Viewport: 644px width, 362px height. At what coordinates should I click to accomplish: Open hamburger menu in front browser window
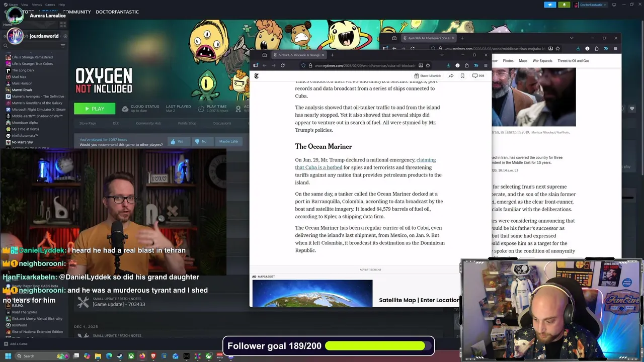click(486, 65)
